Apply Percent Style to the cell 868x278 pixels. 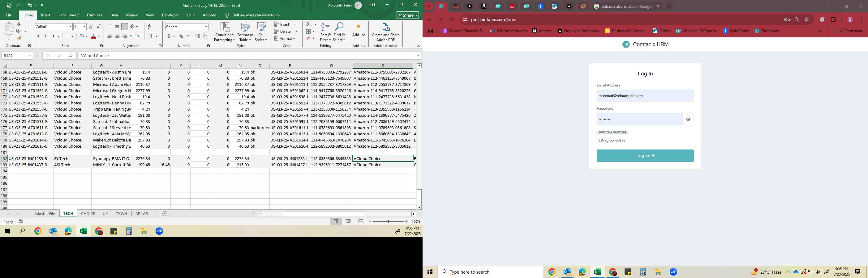[181, 36]
